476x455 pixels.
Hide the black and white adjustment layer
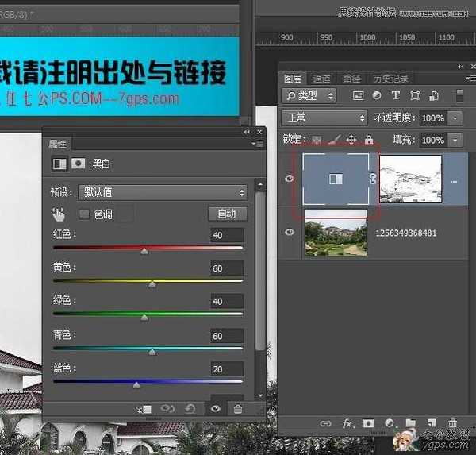(x=289, y=179)
